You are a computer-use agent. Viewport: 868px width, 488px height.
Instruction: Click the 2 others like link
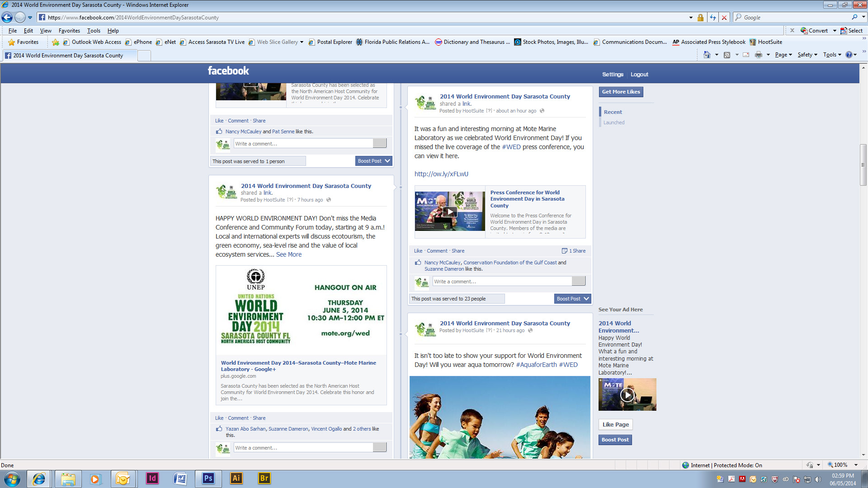click(362, 429)
